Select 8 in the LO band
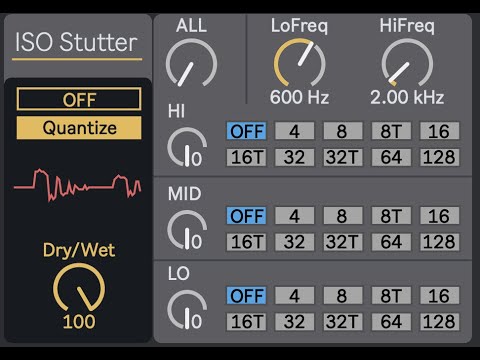The height and width of the screenshot is (360, 480). (x=343, y=295)
